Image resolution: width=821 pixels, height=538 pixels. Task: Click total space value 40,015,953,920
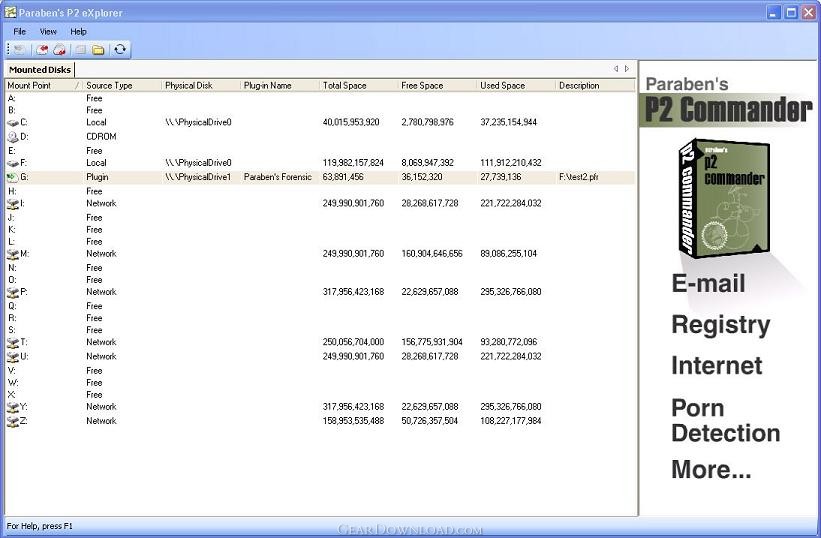[x=351, y=122]
